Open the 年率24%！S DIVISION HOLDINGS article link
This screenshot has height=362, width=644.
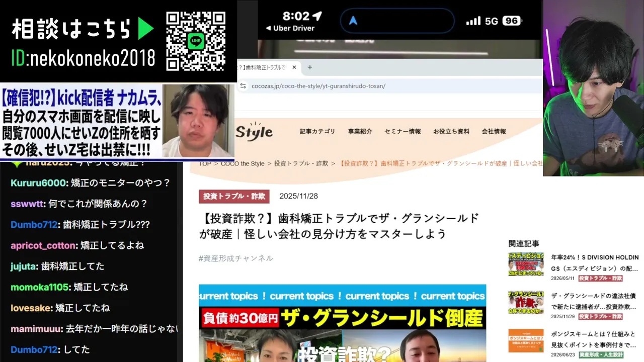coord(595,262)
